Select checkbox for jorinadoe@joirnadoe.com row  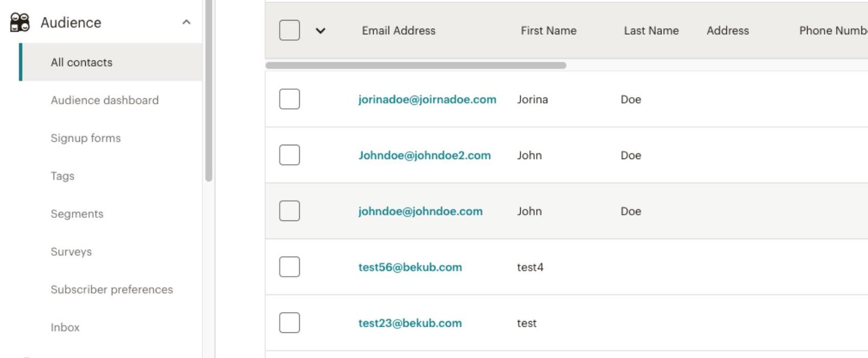[289, 99]
